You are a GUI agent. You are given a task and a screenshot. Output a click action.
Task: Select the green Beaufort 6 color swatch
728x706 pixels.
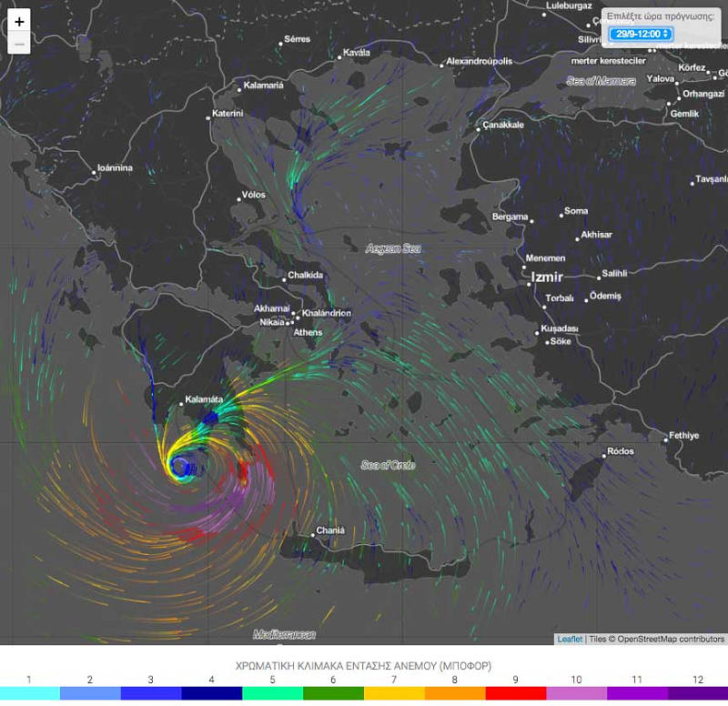tap(333, 693)
